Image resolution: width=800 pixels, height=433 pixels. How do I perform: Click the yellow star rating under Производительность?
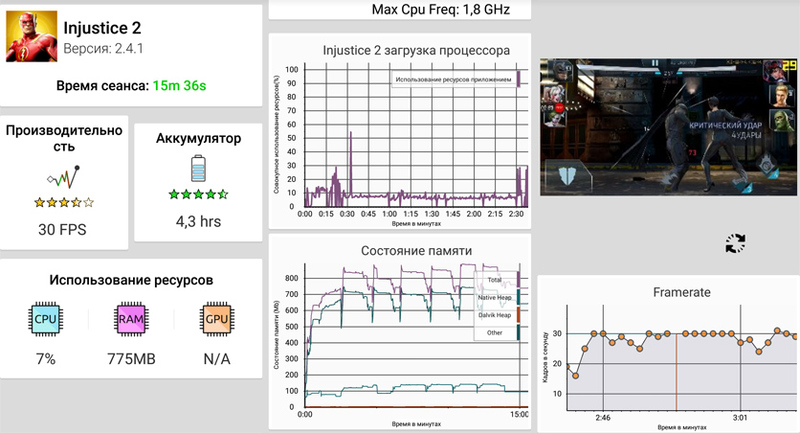(x=64, y=202)
